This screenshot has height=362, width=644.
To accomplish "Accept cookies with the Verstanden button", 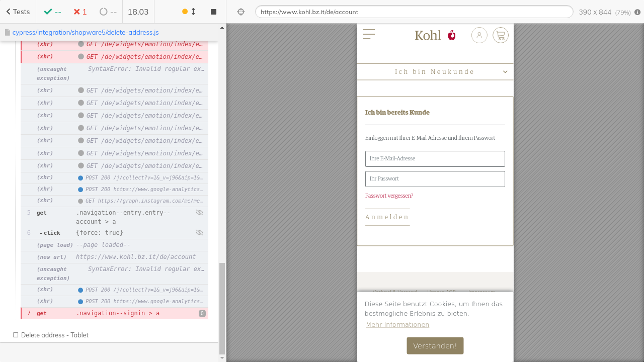I will click(435, 346).
